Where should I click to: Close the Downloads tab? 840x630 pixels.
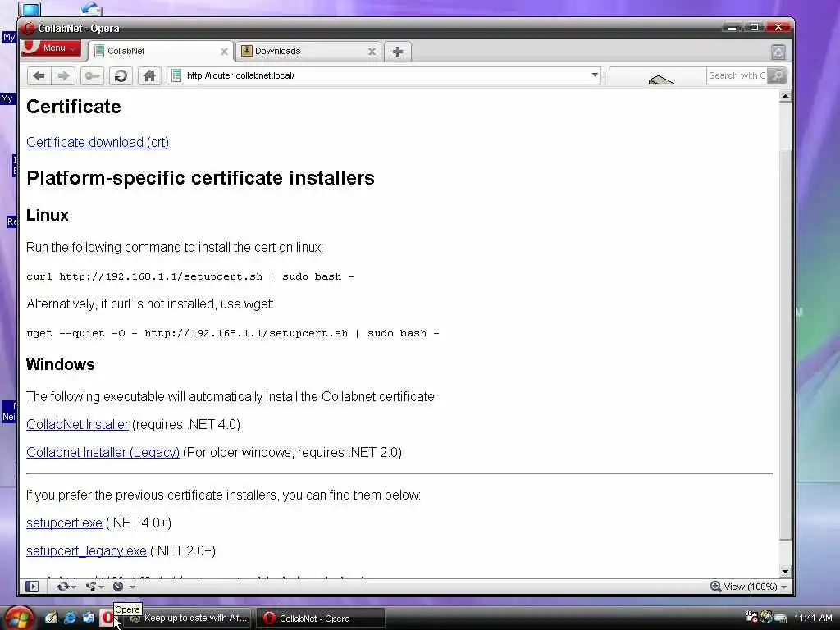click(x=372, y=52)
